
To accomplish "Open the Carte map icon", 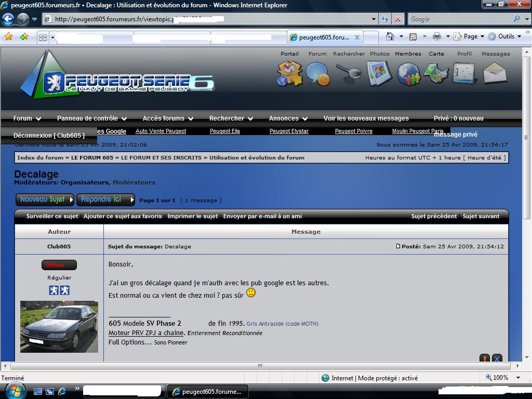I will (x=436, y=74).
